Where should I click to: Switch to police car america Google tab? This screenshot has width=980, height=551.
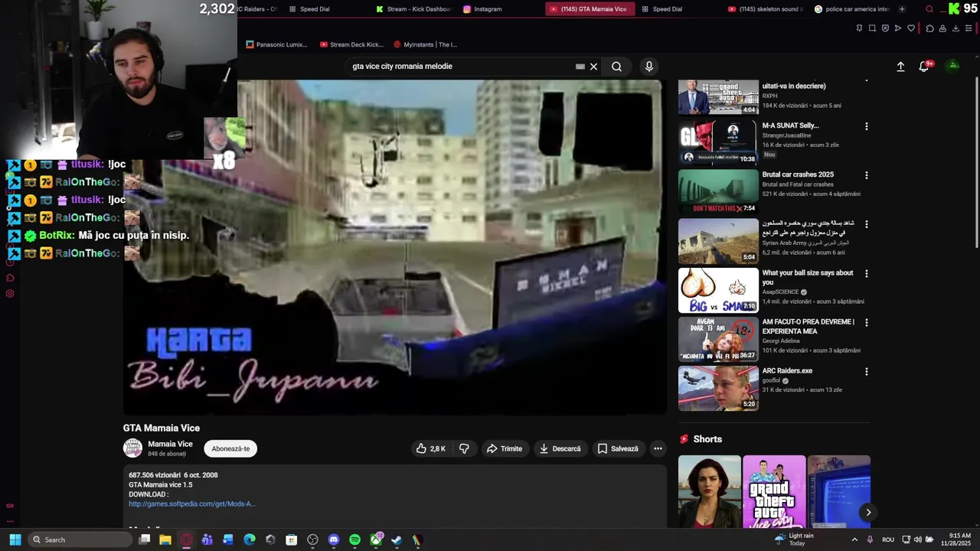851,9
